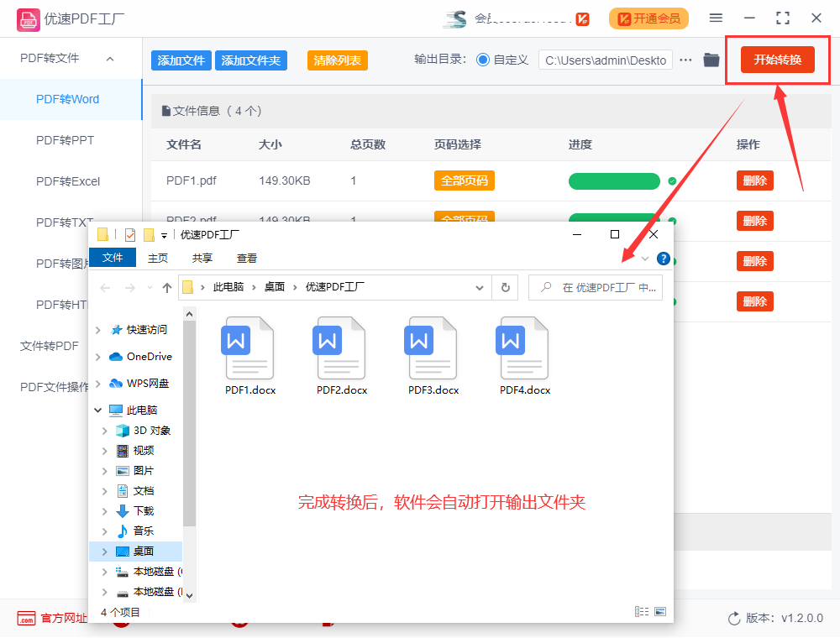Click the 开始转换 button
This screenshot has height=638, width=840.
point(777,60)
